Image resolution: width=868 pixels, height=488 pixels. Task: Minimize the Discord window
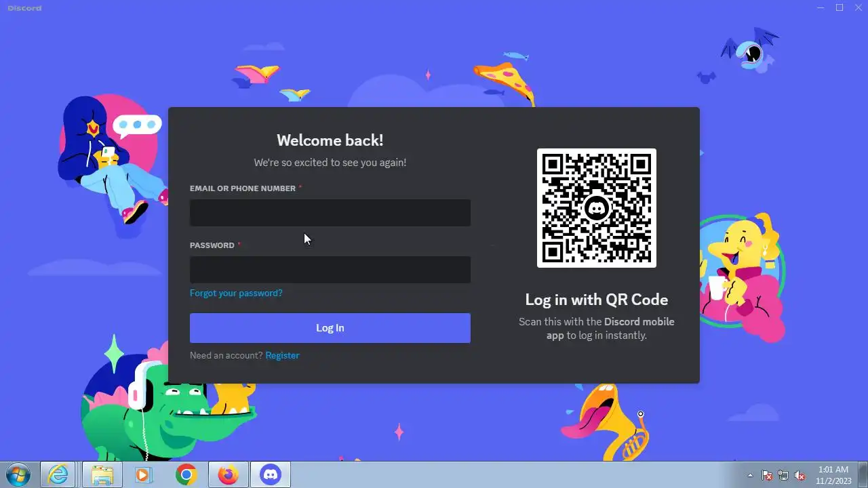click(x=821, y=7)
